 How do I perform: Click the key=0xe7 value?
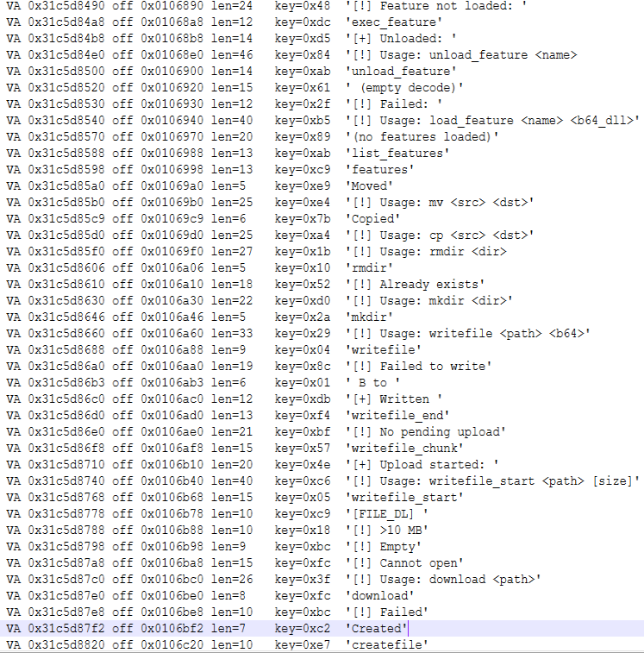(303, 644)
